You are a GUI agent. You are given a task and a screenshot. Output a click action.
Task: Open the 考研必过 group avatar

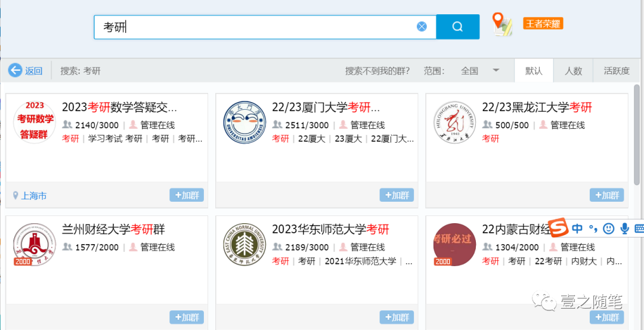[454, 245]
